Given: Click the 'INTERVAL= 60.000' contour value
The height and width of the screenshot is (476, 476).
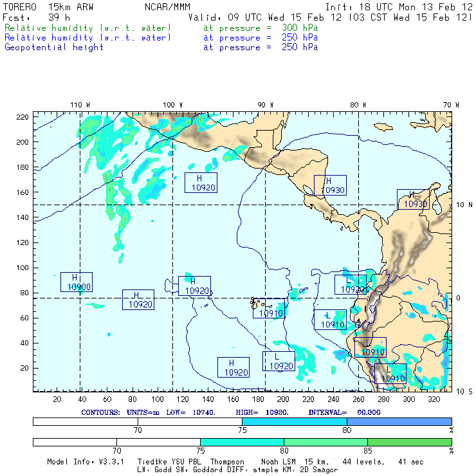Looking at the screenshot, I should pos(345,412).
